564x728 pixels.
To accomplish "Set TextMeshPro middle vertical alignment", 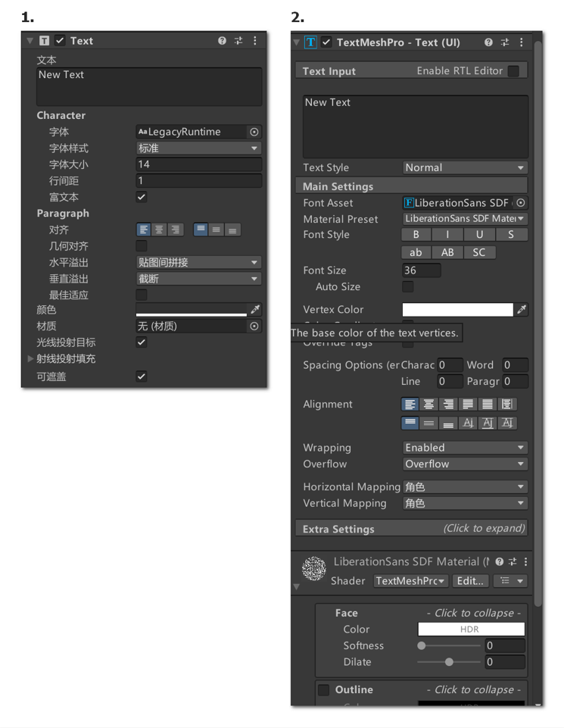I will click(x=429, y=423).
